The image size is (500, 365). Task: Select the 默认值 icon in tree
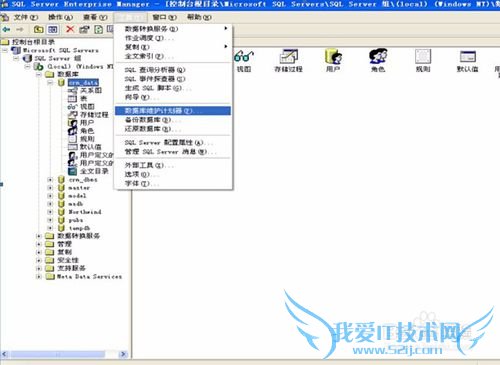tap(72, 147)
